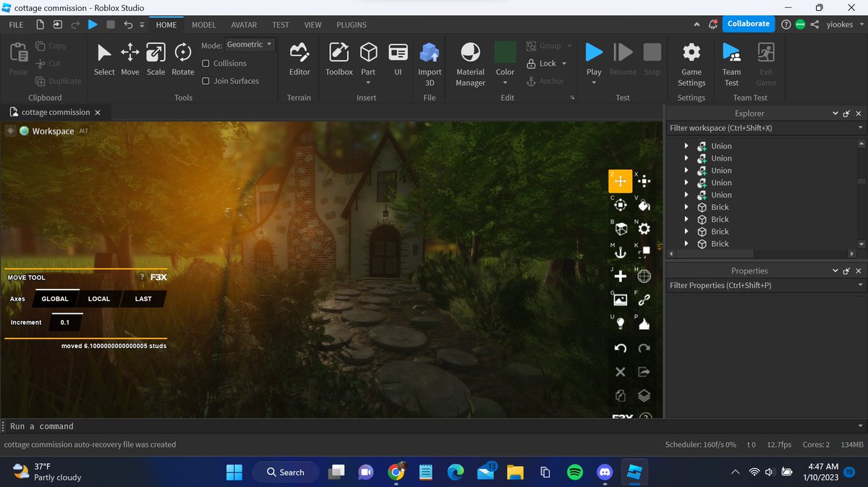The height and width of the screenshot is (487, 868).
Task: Click the F3X move tool help question mark
Action: pyautogui.click(x=142, y=278)
